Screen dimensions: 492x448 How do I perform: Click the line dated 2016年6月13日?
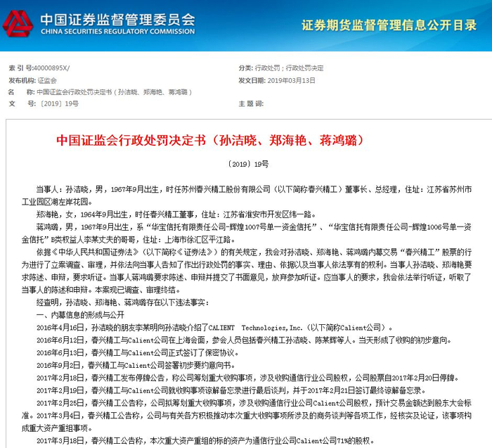[138, 352]
